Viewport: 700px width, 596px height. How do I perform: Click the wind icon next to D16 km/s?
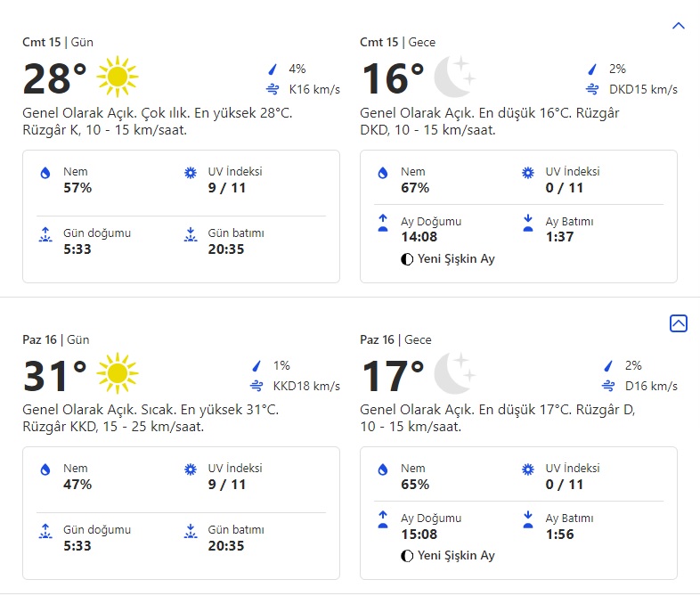coord(610,386)
